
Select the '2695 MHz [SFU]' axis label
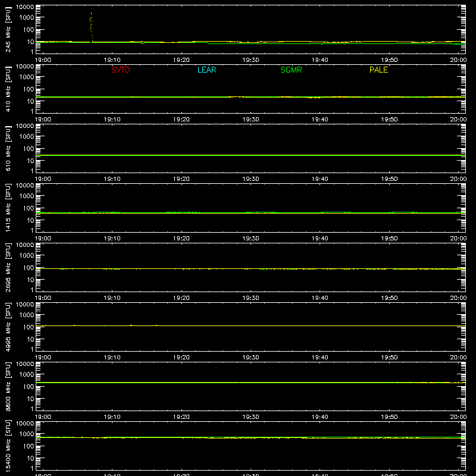[8, 267]
